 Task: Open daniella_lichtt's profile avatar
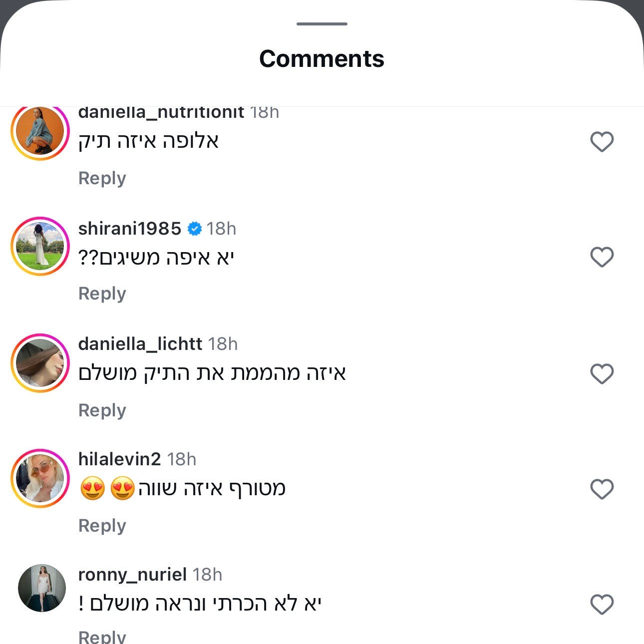tap(40, 363)
